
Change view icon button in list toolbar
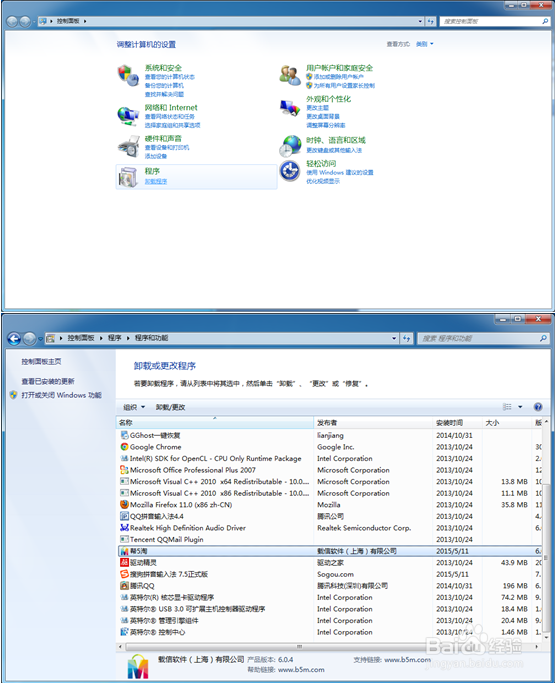click(507, 407)
